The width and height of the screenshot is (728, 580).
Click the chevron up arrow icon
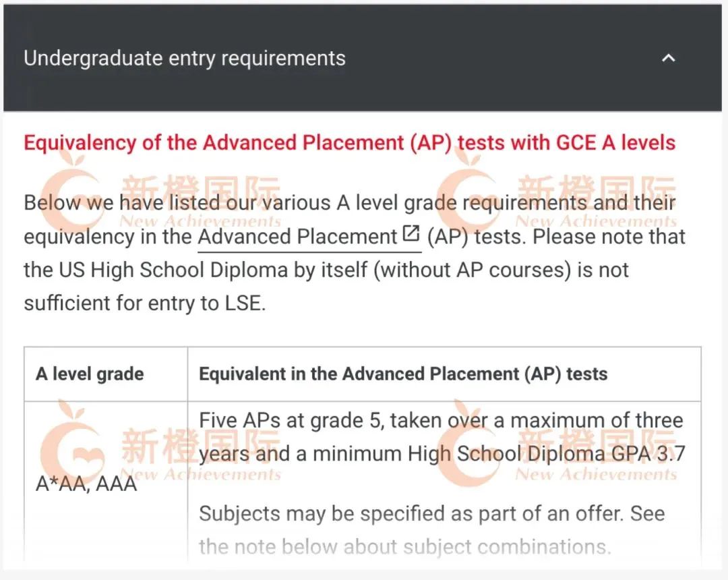668,58
